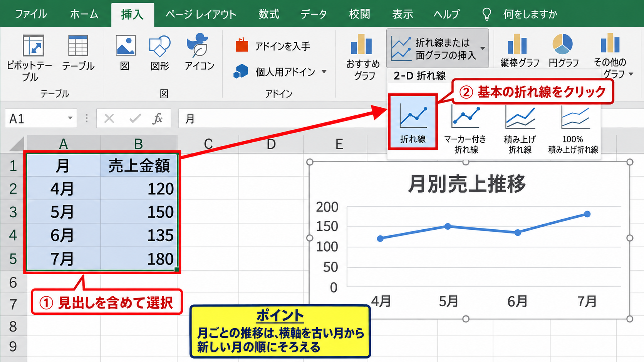The image size is (644, 362).
Task: Click the Name Box showing A1
Action: [x=41, y=118]
